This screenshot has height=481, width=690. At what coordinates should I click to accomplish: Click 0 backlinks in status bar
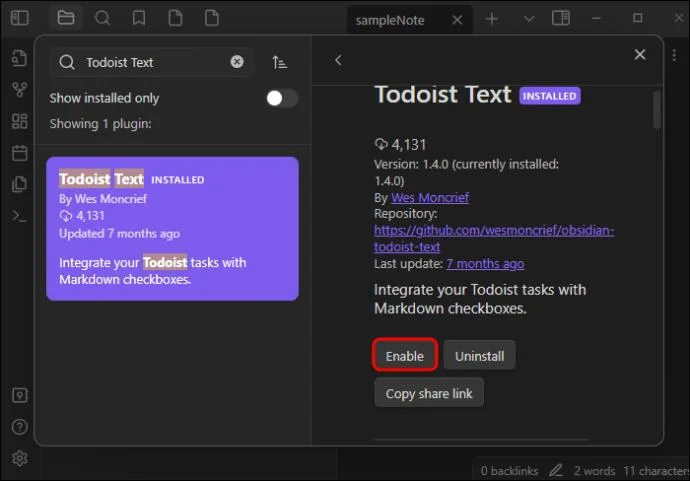pos(509,471)
